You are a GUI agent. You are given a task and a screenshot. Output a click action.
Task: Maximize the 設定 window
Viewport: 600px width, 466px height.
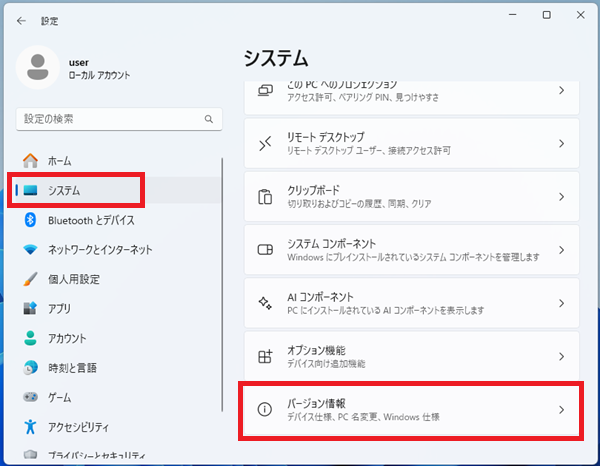click(x=546, y=15)
